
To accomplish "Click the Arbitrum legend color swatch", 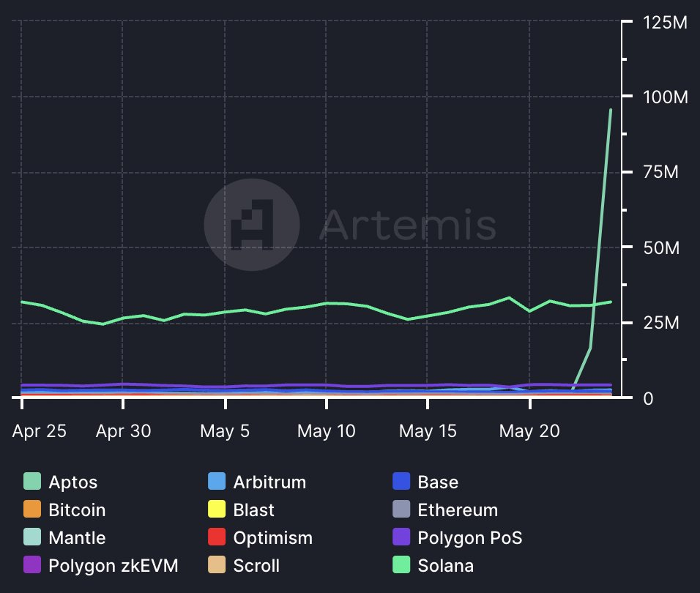I will (217, 482).
